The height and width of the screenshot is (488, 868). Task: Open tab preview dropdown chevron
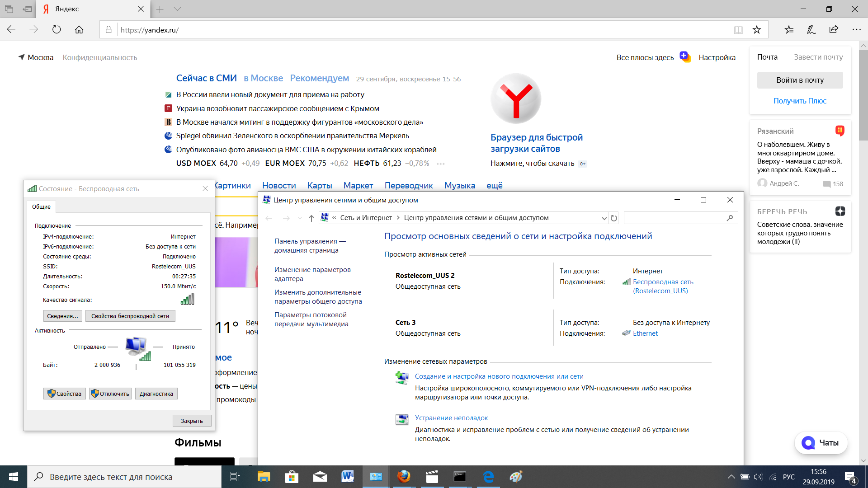pos(177,9)
